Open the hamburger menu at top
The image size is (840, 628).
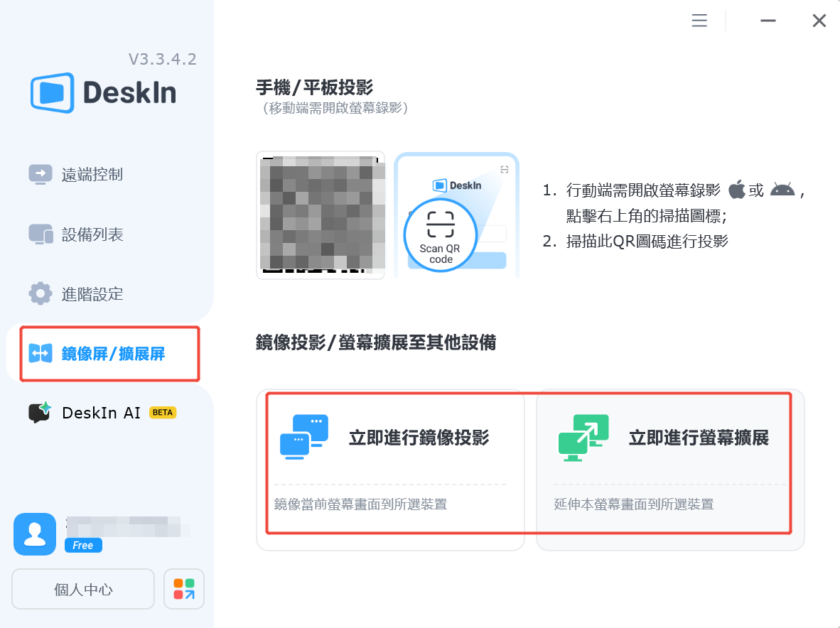click(699, 21)
